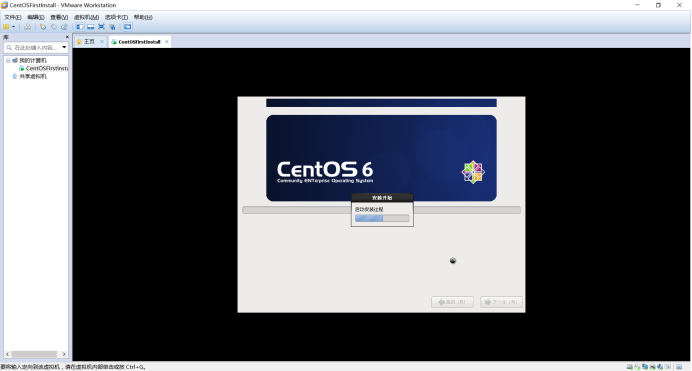This screenshot has width=692, height=371.
Task: Close the CentOSFirstInstall tab
Action: click(x=167, y=41)
